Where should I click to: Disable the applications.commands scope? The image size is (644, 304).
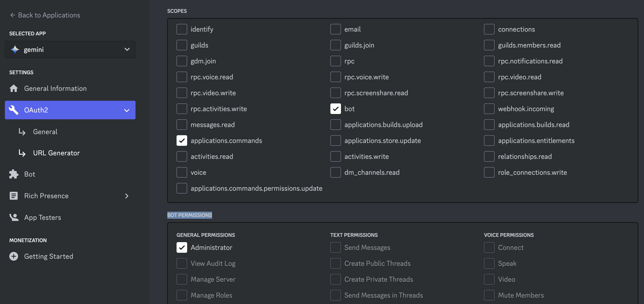coord(182,141)
